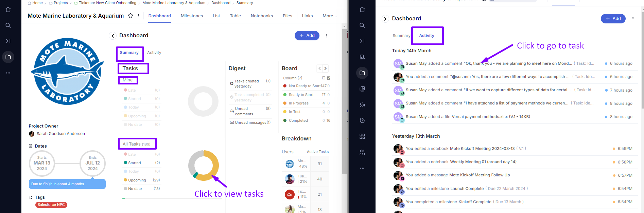
Task: Switch to Table tab
Action: click(235, 16)
